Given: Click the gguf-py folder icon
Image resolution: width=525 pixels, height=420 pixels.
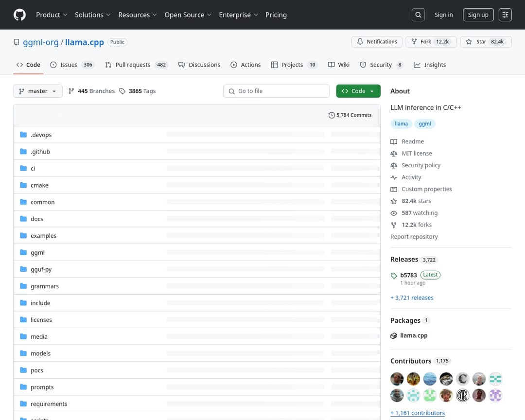Looking at the screenshot, I should pos(23,269).
